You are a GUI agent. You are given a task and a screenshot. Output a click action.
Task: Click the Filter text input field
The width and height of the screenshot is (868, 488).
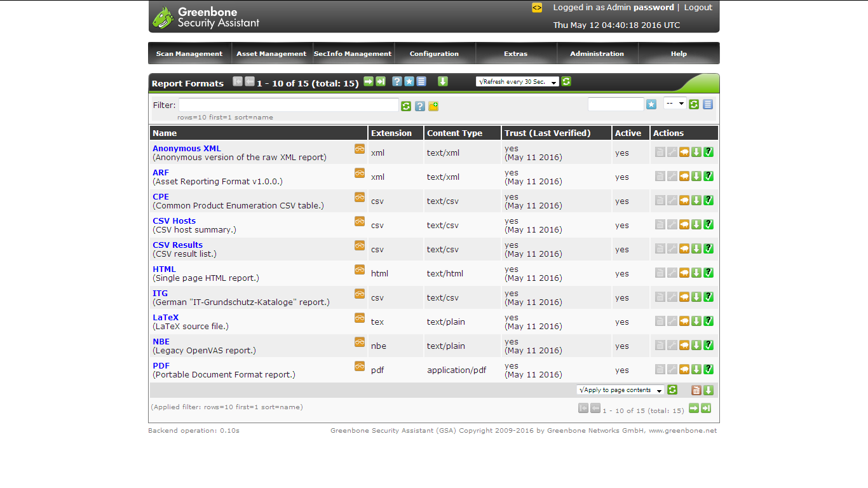tap(288, 105)
